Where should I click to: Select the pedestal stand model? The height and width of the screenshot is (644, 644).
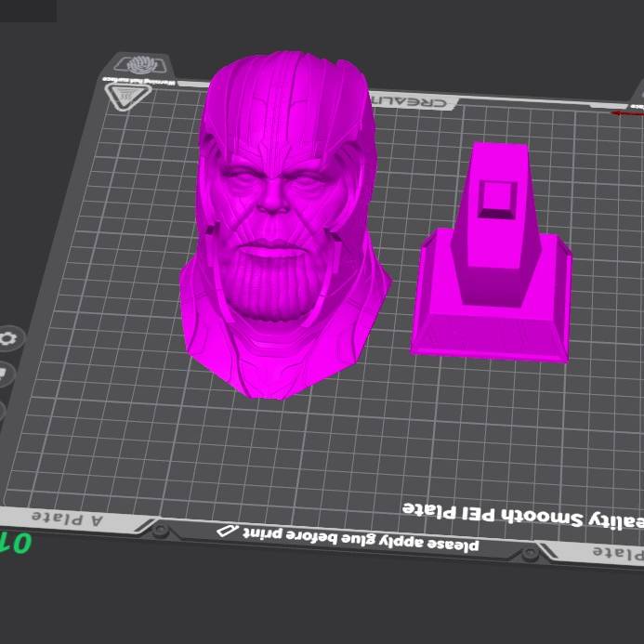point(492,253)
